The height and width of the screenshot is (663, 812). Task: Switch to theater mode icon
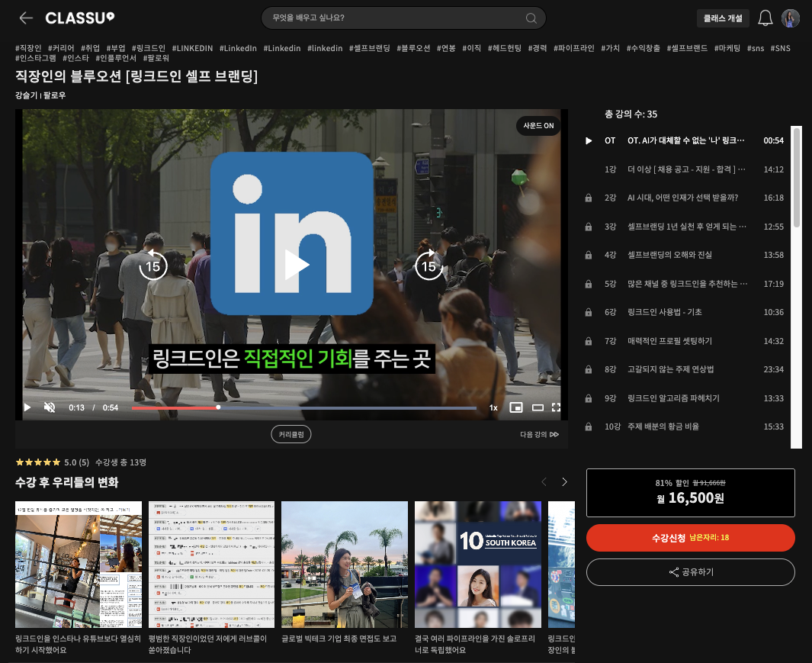tap(538, 407)
